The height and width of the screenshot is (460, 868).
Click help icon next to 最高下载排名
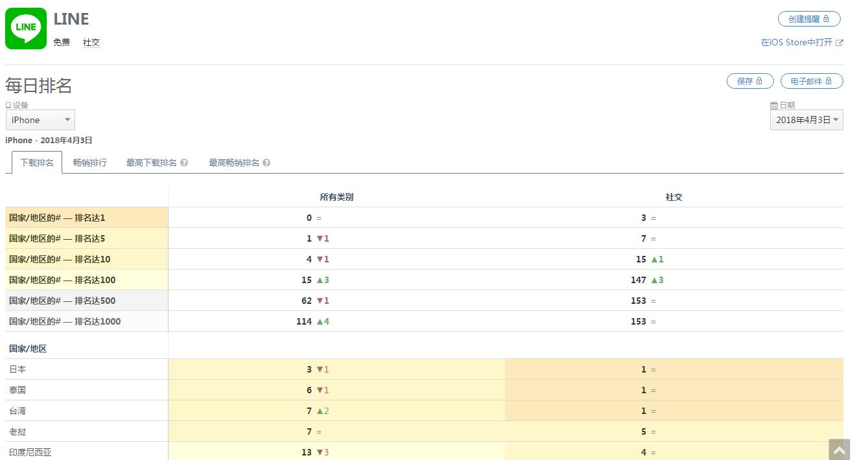point(184,163)
